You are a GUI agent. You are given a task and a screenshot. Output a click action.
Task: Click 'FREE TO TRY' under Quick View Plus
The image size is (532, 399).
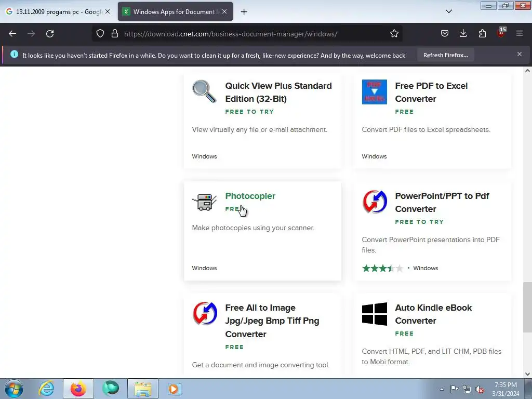pyautogui.click(x=249, y=112)
